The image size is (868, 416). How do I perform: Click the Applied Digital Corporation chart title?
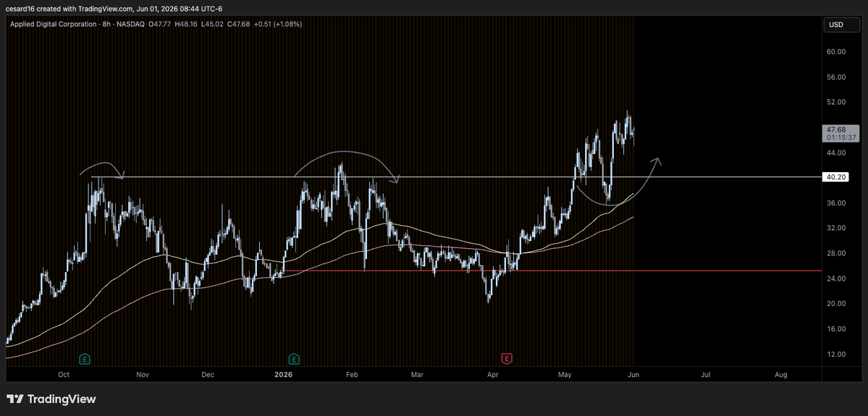pos(53,25)
